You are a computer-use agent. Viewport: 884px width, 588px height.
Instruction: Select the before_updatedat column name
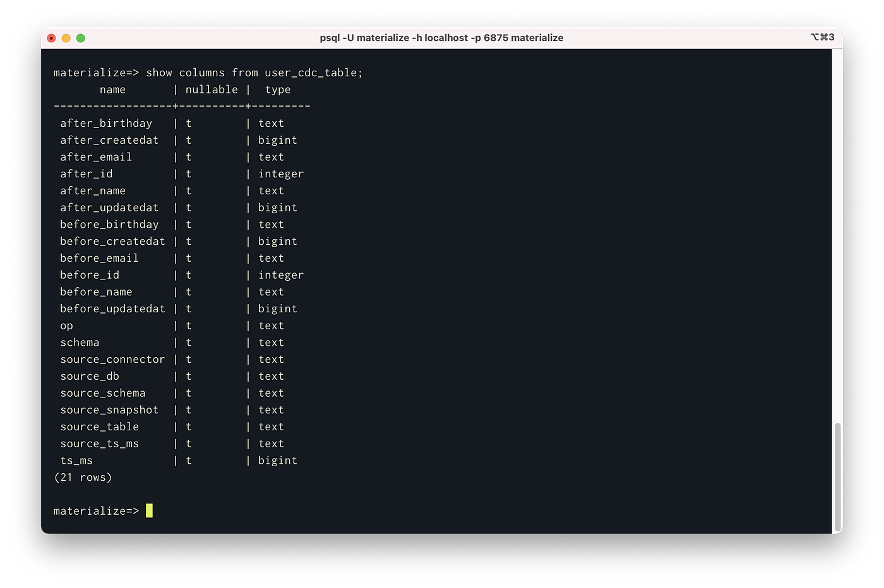pos(112,309)
